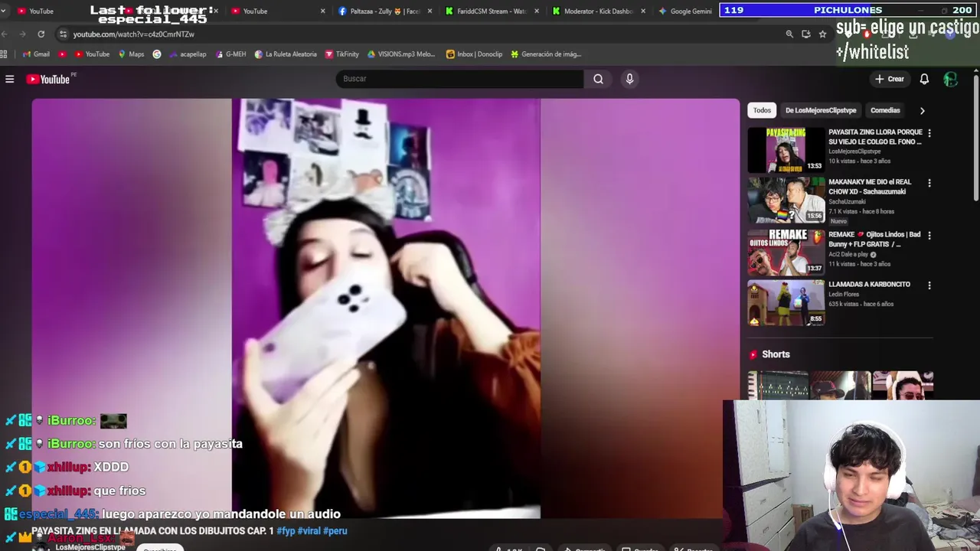Image resolution: width=980 pixels, height=551 pixels.
Task: Go back in browser history
Action: tap(4, 34)
